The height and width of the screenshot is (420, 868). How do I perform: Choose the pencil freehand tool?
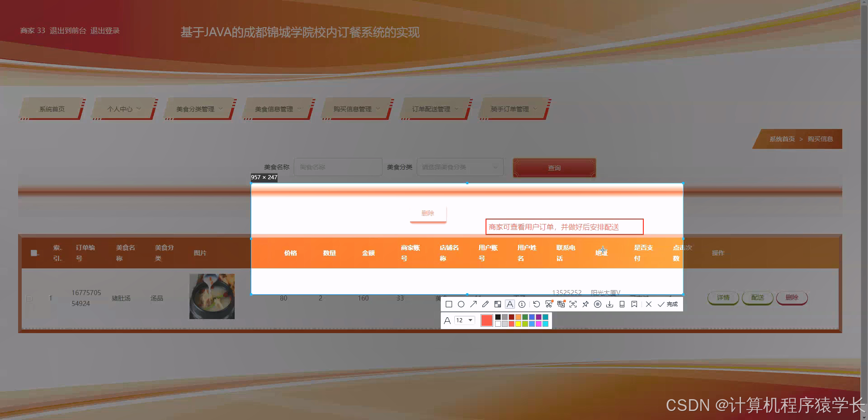click(485, 304)
